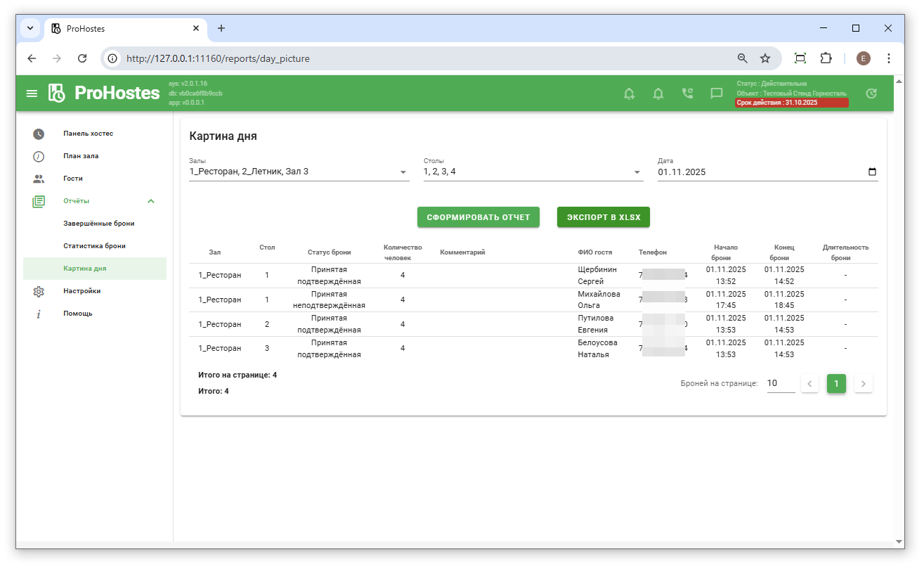This screenshot has width=924, height=566.
Task: Open Настройки from sidebar
Action: pyautogui.click(x=82, y=291)
